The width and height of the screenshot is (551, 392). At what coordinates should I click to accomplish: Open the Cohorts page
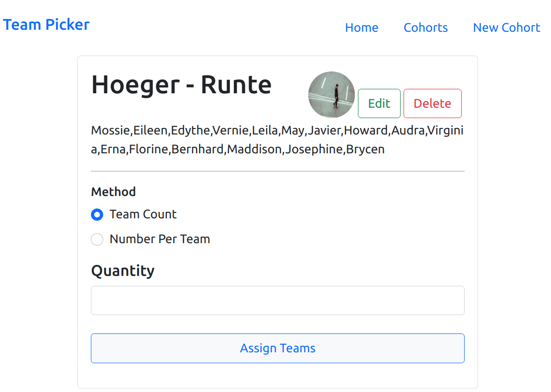(425, 28)
